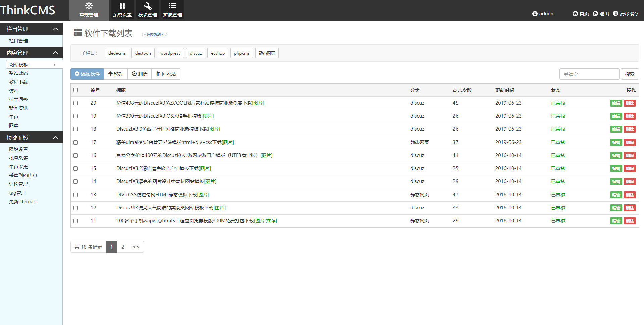Image resolution: width=644 pixels, height=325 pixels.
Task: Check the checkbox for row 11
Action: coord(76,221)
